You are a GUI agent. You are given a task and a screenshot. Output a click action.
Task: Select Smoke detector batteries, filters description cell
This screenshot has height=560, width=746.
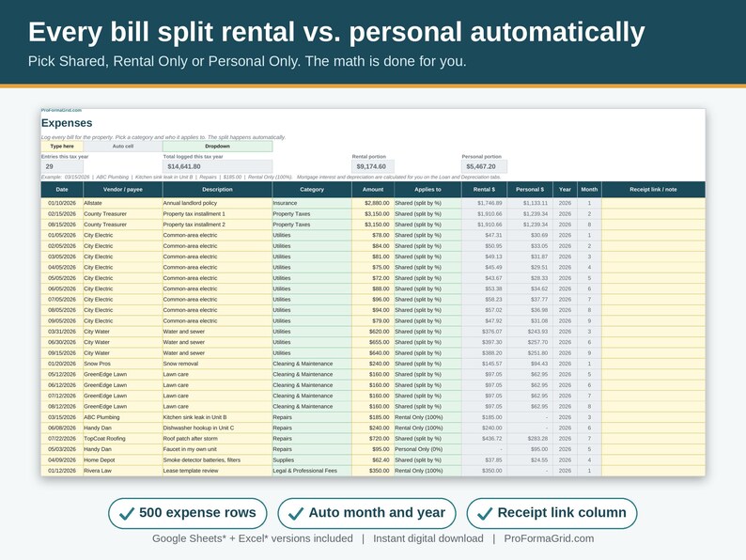[x=217, y=460]
